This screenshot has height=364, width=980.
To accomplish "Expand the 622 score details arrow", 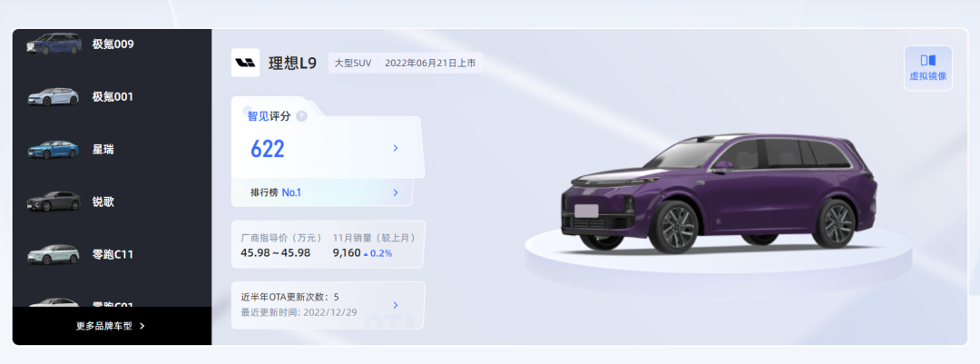I will (396, 148).
